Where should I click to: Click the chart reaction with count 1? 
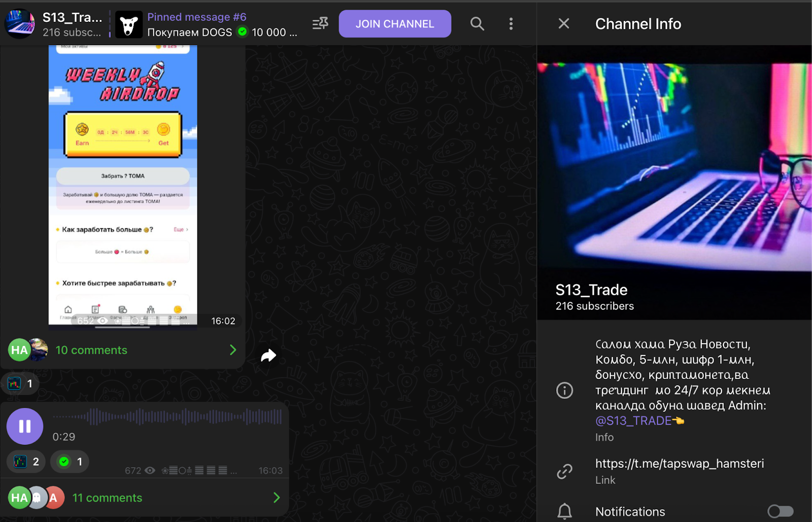(20, 384)
